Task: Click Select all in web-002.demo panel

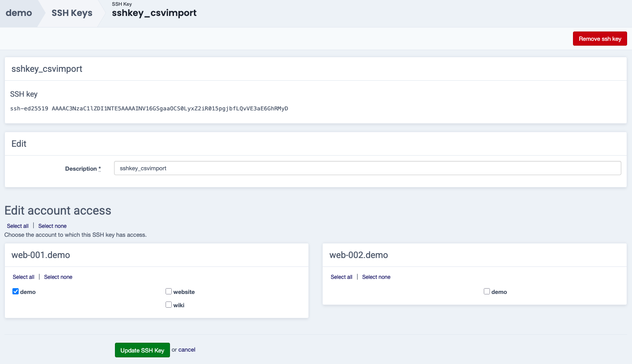Action: 341,277
